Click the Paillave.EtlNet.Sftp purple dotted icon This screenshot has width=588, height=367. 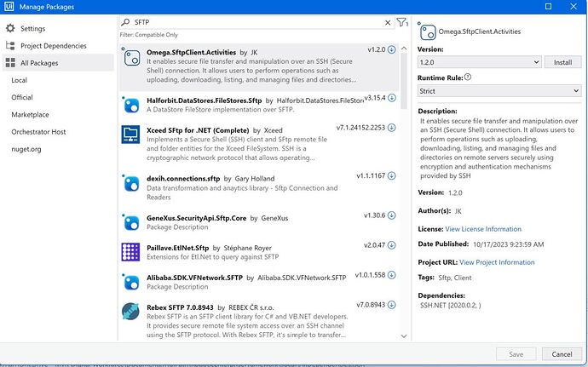click(x=130, y=252)
